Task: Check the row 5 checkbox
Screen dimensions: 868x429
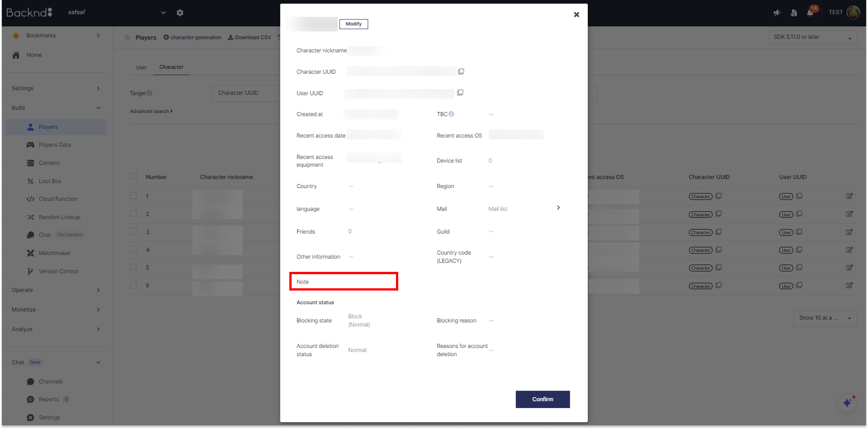Action: pyautogui.click(x=133, y=267)
